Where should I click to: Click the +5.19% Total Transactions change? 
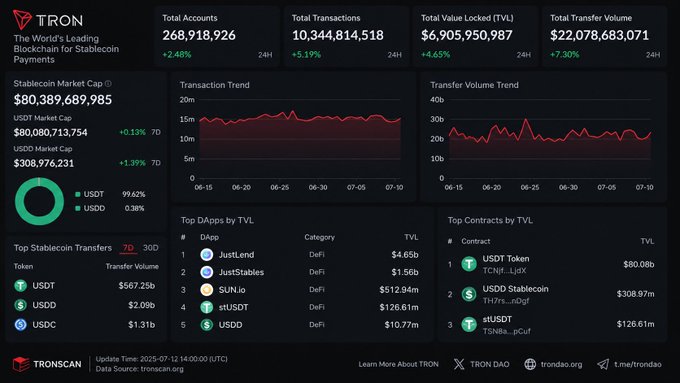click(x=306, y=55)
